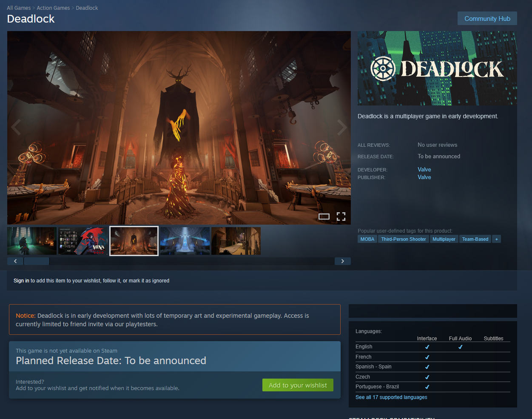The width and height of the screenshot is (532, 419).
Task: Add to your wishlist
Action: point(298,385)
